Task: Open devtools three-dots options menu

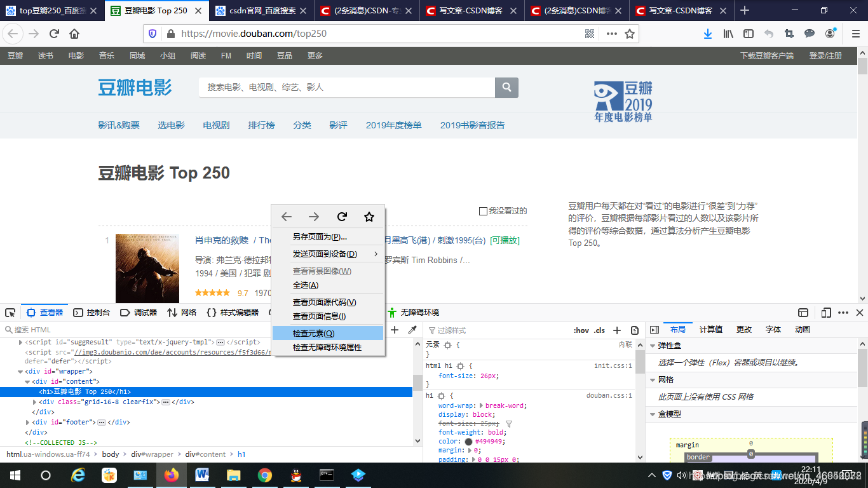Action: tap(843, 313)
